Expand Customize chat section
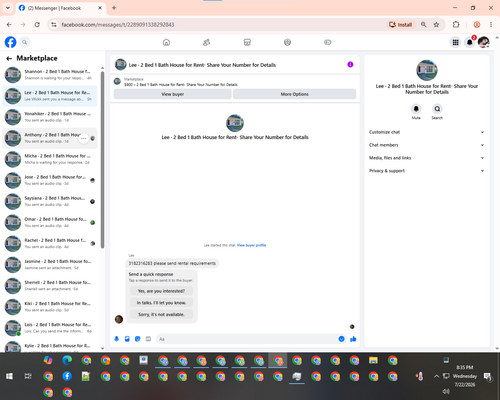Screen dimensions: 500x400 [x=427, y=132]
